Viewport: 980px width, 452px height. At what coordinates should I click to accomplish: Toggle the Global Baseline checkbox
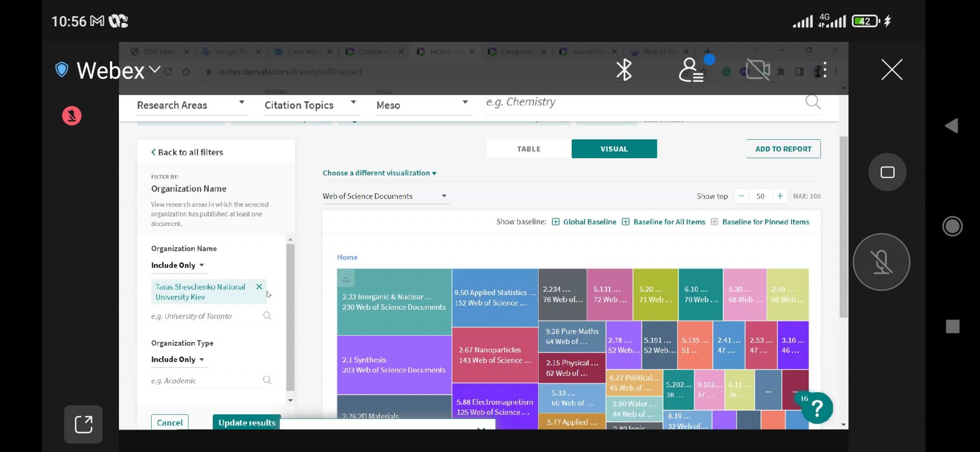coord(556,222)
